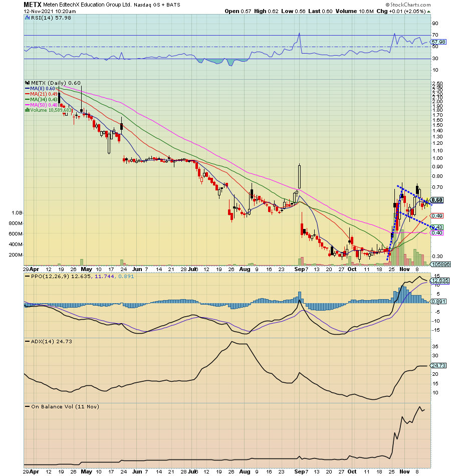Click the 1.0B volume axis label
This screenshot has width=451, height=476.
[17, 213]
